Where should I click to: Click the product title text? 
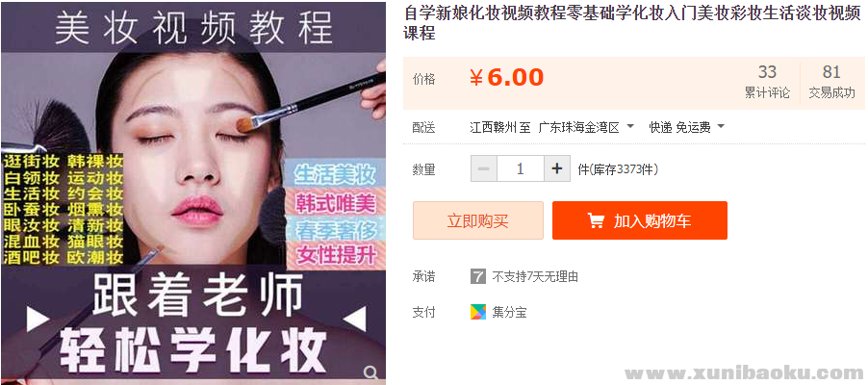click(x=632, y=23)
